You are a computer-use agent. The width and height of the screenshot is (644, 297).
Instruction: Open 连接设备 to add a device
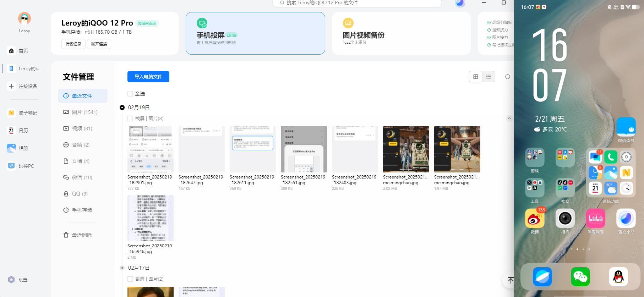tap(23, 86)
